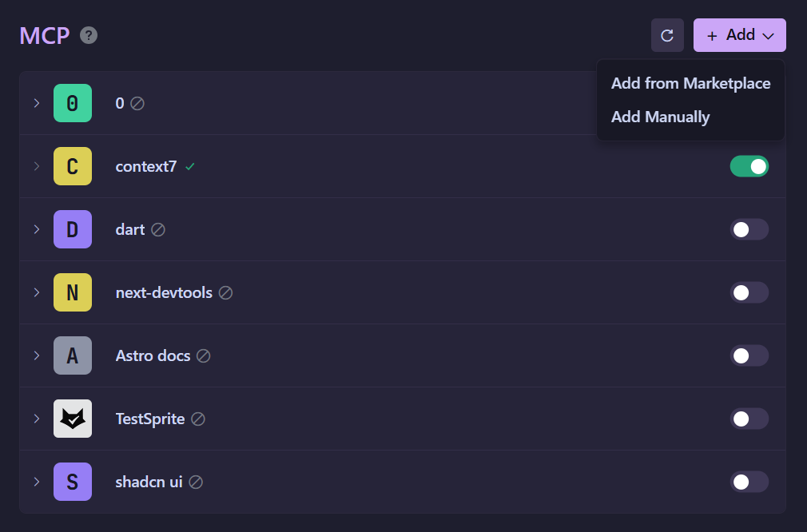The height and width of the screenshot is (532, 807).
Task: Click the Add dropdown button
Action: [x=739, y=35]
